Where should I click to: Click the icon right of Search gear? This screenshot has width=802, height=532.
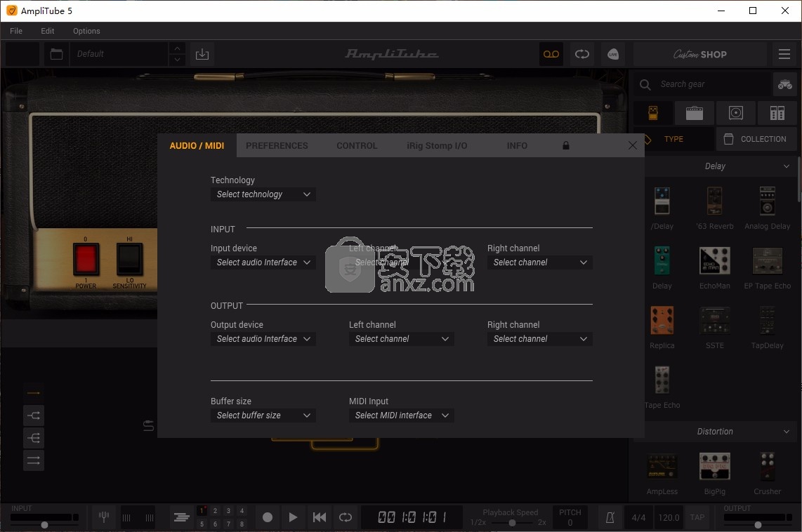(784, 84)
